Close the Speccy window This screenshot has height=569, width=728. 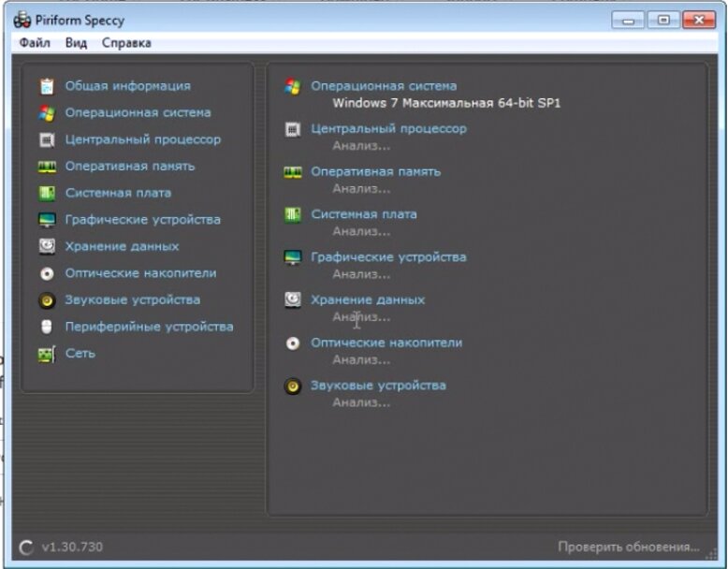[x=699, y=21]
